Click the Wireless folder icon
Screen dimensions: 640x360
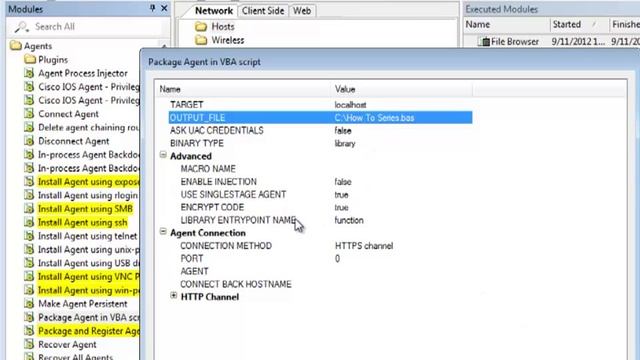click(201, 40)
